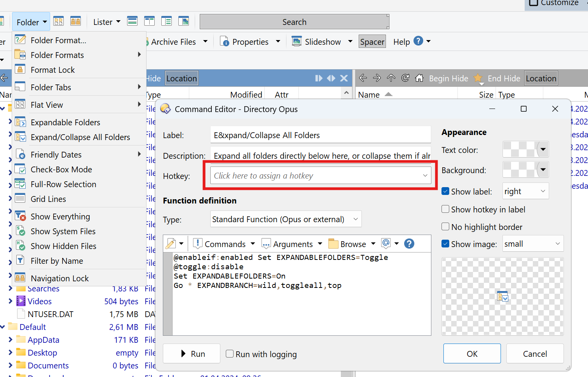The width and height of the screenshot is (588, 377).
Task: Click the Spacer toolbar button
Action: click(x=372, y=42)
